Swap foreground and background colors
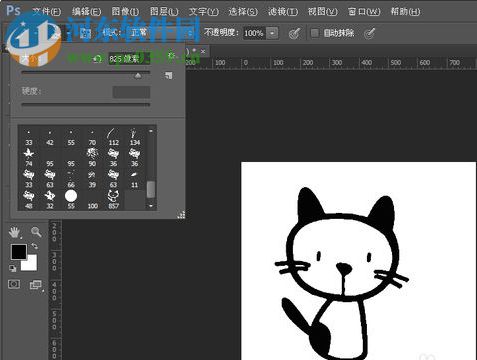This screenshot has height=360, width=477. click(x=35, y=246)
